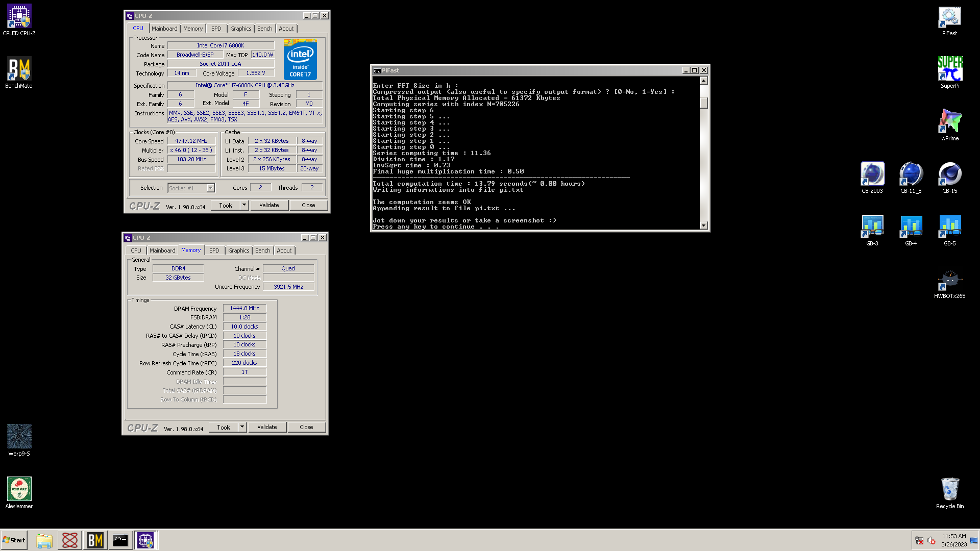Switch to command prompt taskbar icon

(120, 540)
